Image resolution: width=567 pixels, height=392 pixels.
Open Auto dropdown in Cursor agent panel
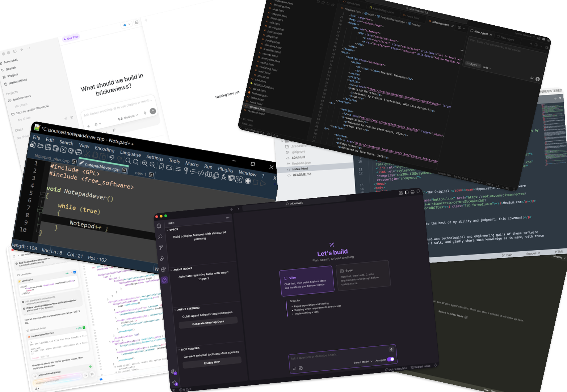[486, 67]
